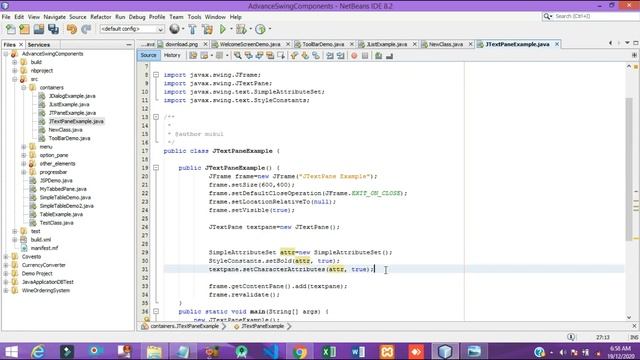This screenshot has width=640, height=360.
Task: Open the Source menu
Action: [x=78, y=17]
